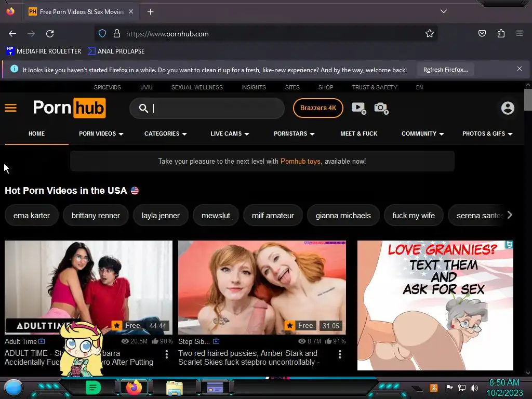532x399 pixels.
Task: Save page to Pocket
Action: pyautogui.click(x=482, y=33)
